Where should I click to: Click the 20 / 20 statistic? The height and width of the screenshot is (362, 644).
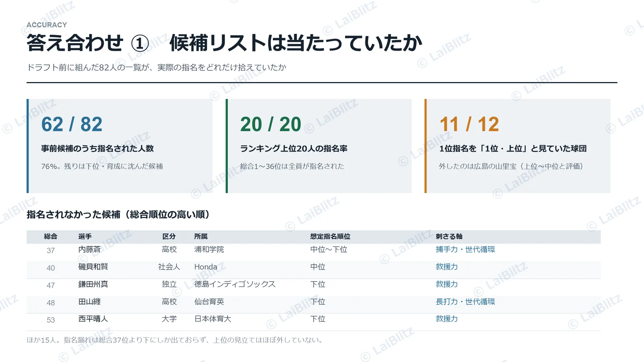(x=270, y=124)
